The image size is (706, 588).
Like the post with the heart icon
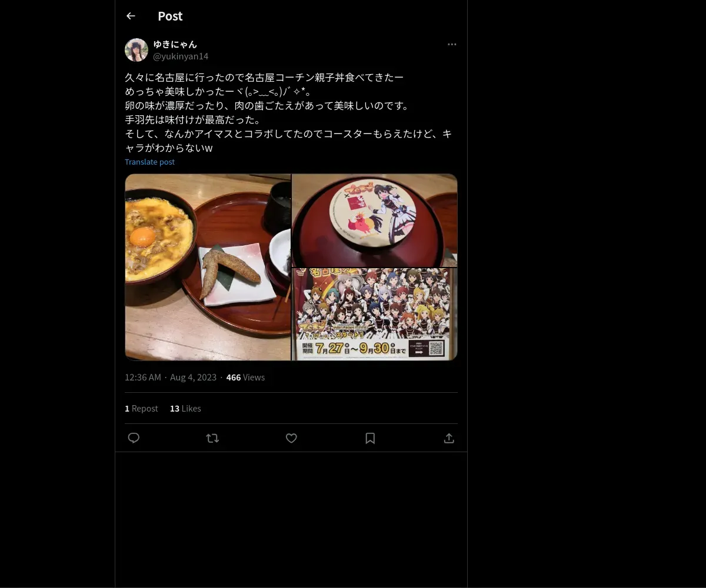pos(291,438)
